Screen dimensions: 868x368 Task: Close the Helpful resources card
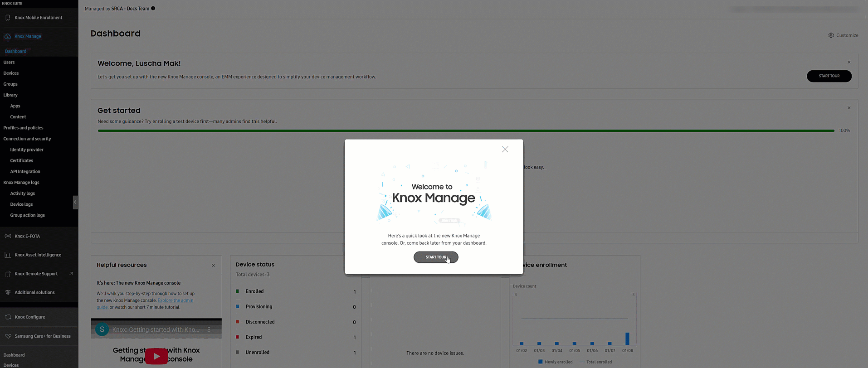point(214,266)
